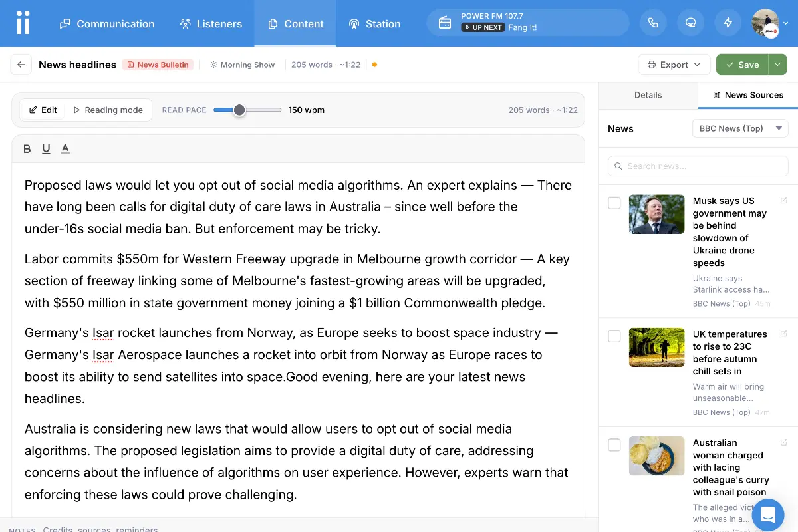The image size is (798, 532).
Task: Click the UK temperatures to rise headline
Action: 730,352
